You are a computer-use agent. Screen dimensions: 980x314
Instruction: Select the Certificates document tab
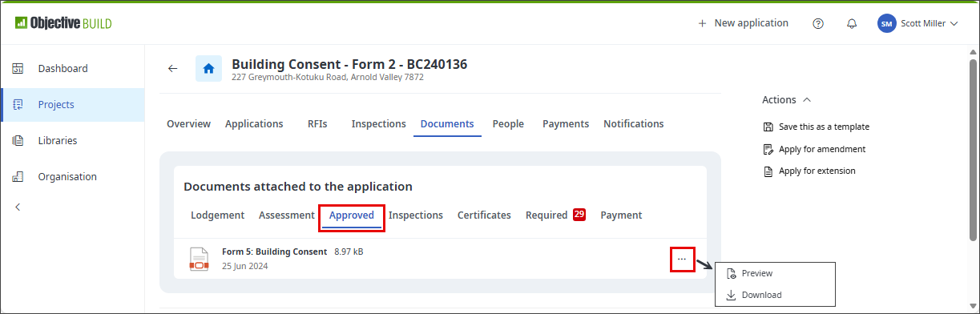[x=484, y=215]
